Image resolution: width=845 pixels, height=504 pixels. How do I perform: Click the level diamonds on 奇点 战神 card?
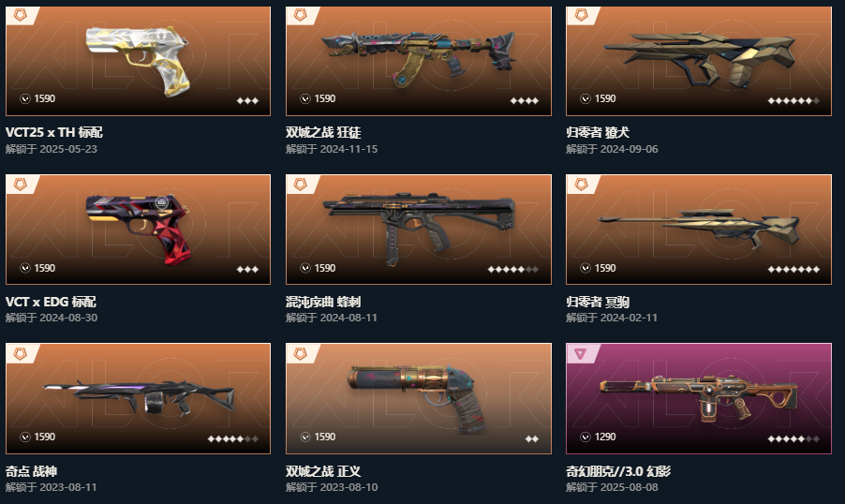coord(233,438)
